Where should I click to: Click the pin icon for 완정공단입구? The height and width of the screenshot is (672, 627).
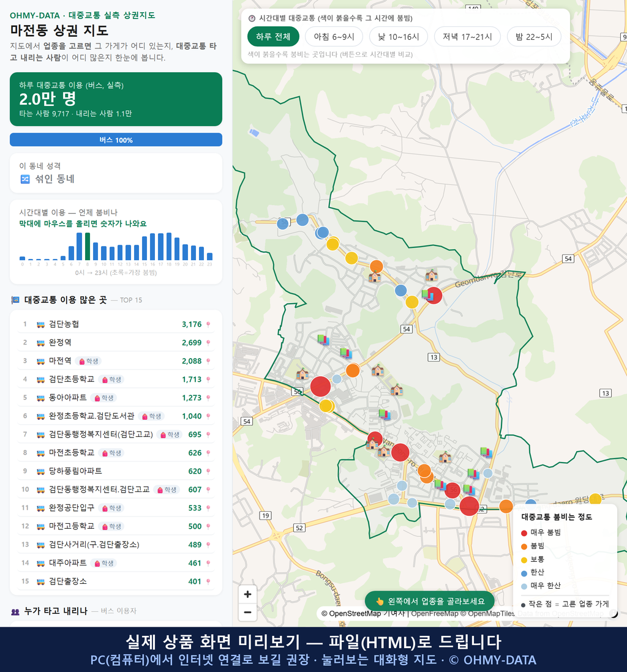[x=208, y=509]
